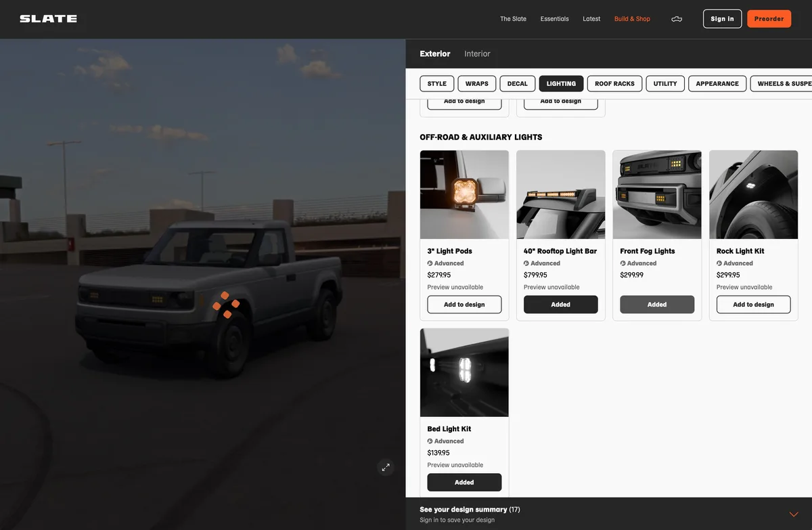The height and width of the screenshot is (530, 812).
Task: Open the ROOF RACKS category
Action: click(x=614, y=83)
